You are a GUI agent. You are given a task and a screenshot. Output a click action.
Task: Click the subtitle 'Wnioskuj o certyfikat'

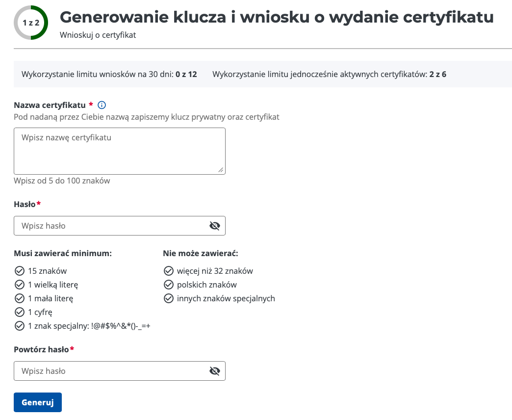pyautogui.click(x=98, y=35)
